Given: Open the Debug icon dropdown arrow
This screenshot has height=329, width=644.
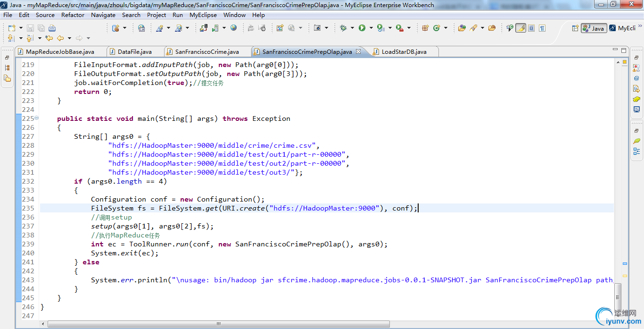Looking at the screenshot, I should 352,28.
